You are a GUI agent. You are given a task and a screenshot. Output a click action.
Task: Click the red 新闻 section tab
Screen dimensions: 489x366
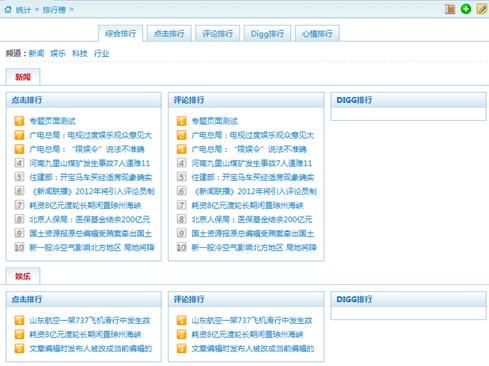(x=23, y=77)
